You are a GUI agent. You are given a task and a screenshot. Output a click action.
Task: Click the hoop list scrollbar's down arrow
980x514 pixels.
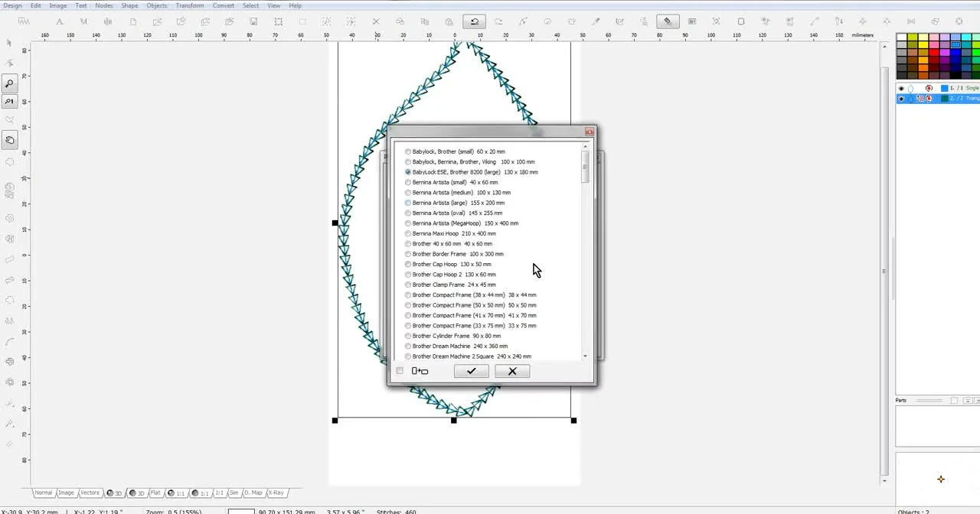585,356
